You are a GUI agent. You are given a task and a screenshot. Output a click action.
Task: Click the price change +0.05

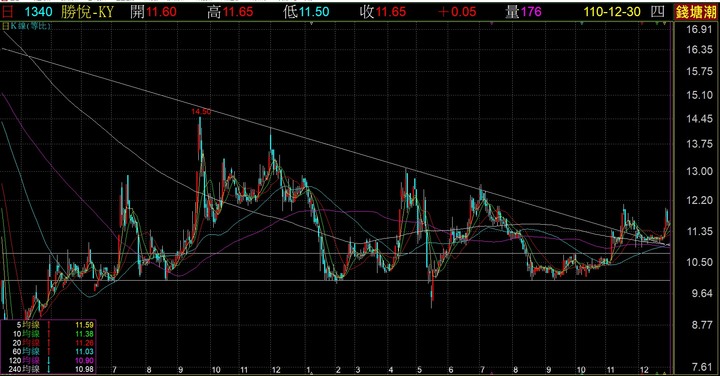[x=457, y=12]
